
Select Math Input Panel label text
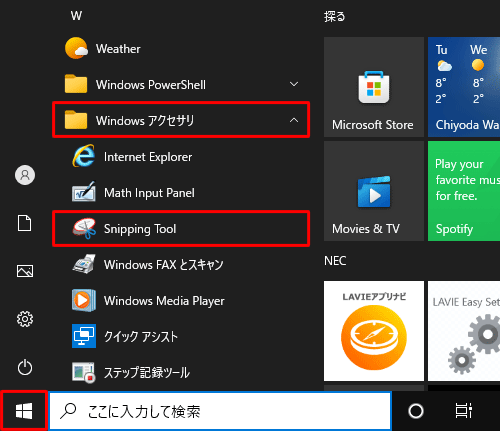[x=149, y=193]
